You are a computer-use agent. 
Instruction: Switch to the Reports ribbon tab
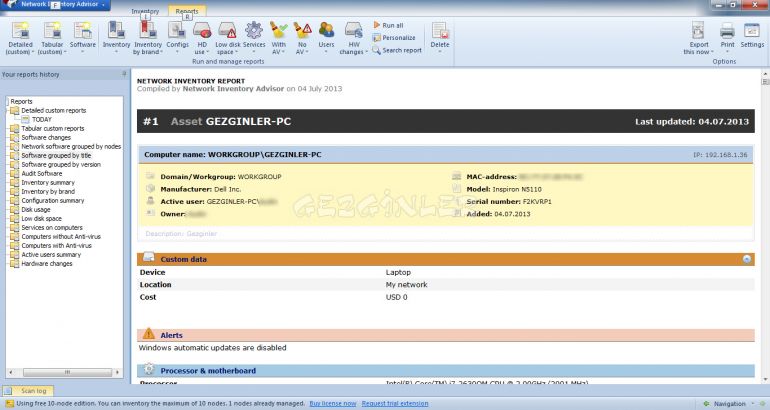pos(187,11)
